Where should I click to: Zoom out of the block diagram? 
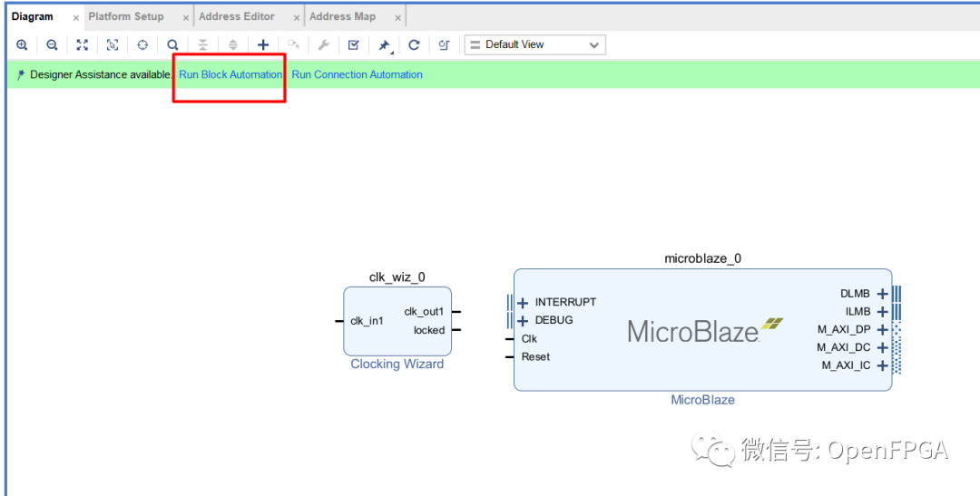pyautogui.click(x=52, y=45)
